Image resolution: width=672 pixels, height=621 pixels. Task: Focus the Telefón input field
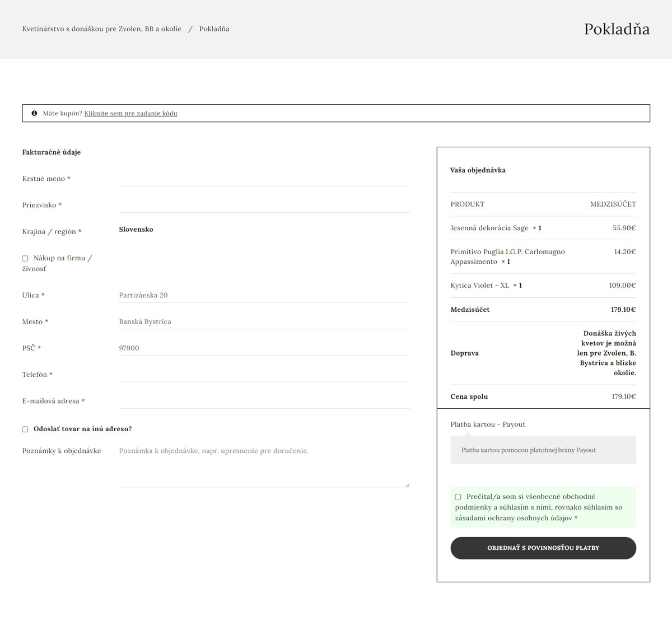pos(264,374)
